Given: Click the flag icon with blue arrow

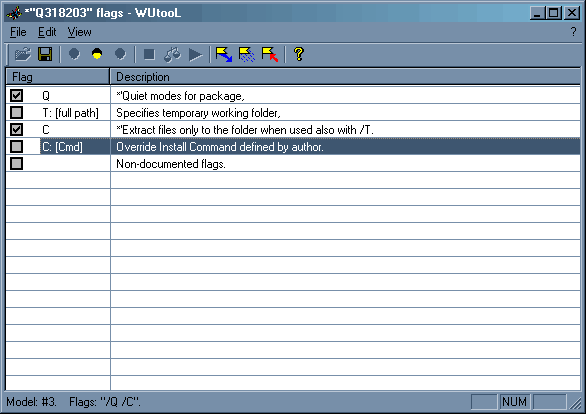Looking at the screenshot, I should [x=224, y=55].
